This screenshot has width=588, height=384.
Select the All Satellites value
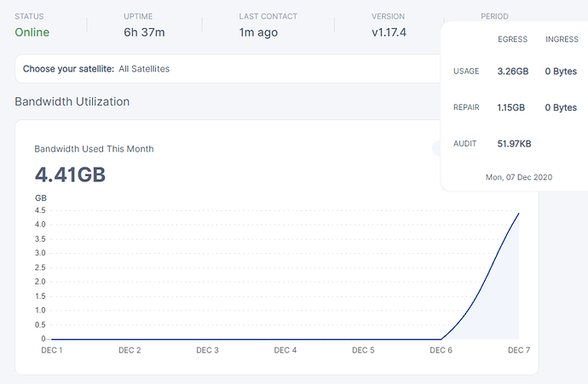[x=144, y=69]
